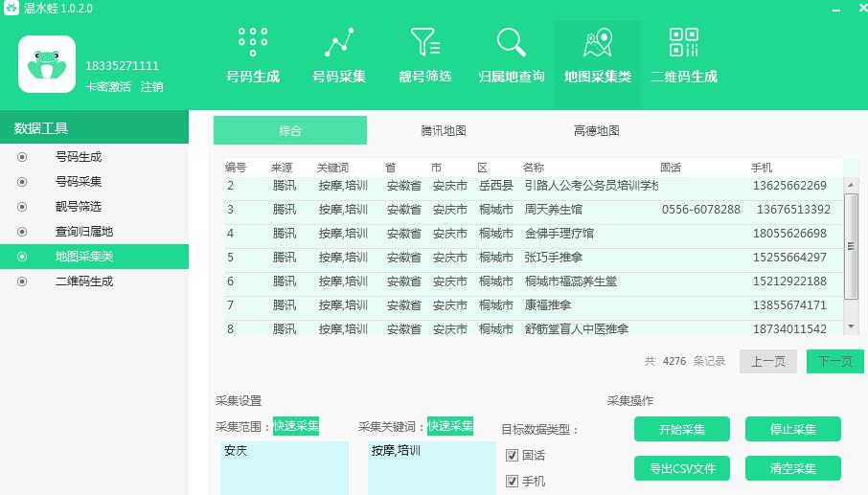Select row with 张巧手推拿
Image resolution: width=868 pixels, height=495 pixels.
[534, 258]
